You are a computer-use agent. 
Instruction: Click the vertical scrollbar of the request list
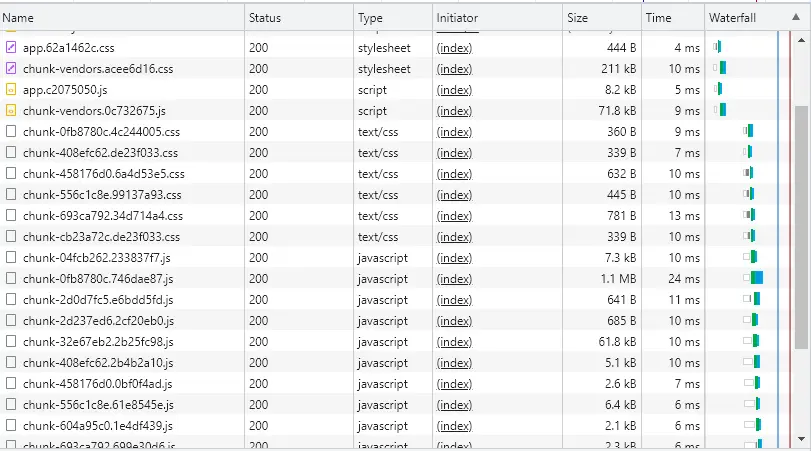point(801,200)
